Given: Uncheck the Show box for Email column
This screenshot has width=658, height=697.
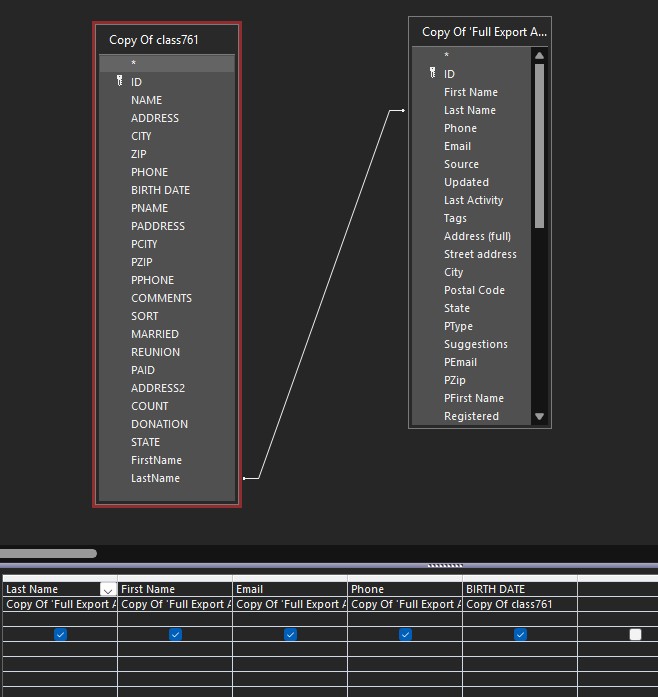Looking at the screenshot, I should 290,634.
